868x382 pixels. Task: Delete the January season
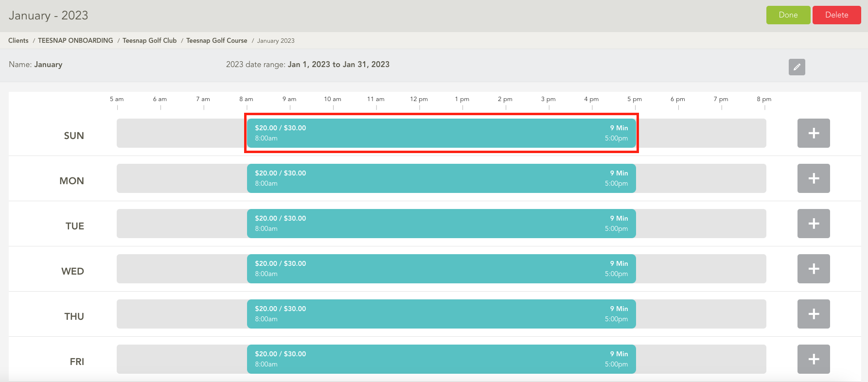click(836, 15)
